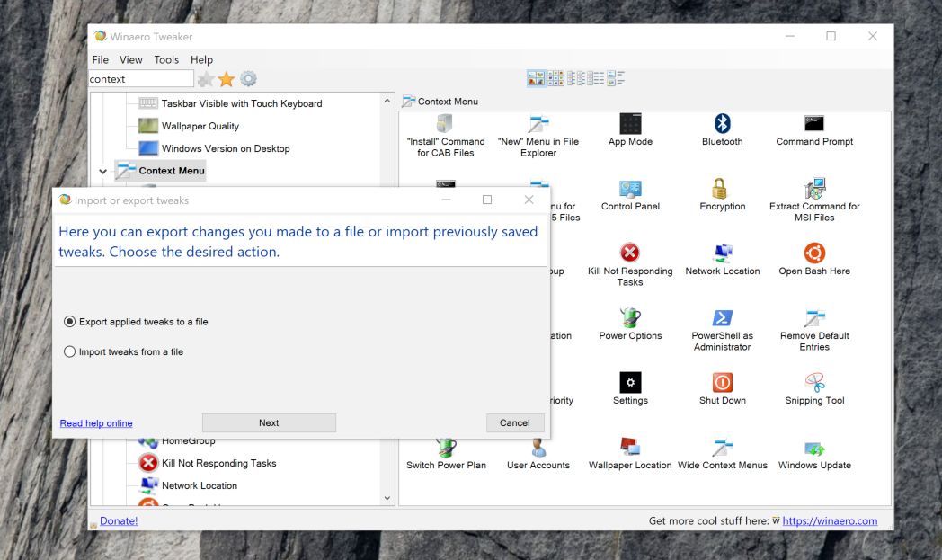
Task: Open the File menu
Action: [x=101, y=59]
